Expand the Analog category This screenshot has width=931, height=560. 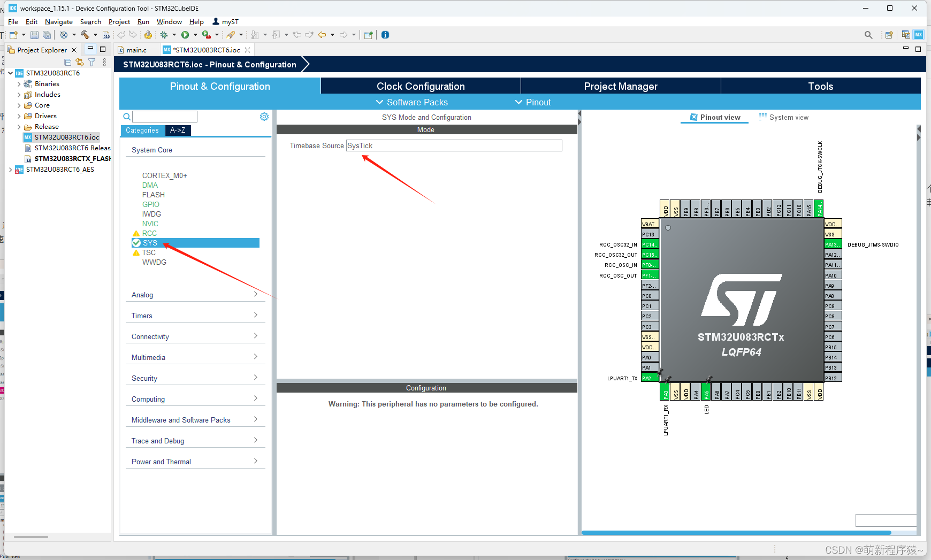point(256,294)
